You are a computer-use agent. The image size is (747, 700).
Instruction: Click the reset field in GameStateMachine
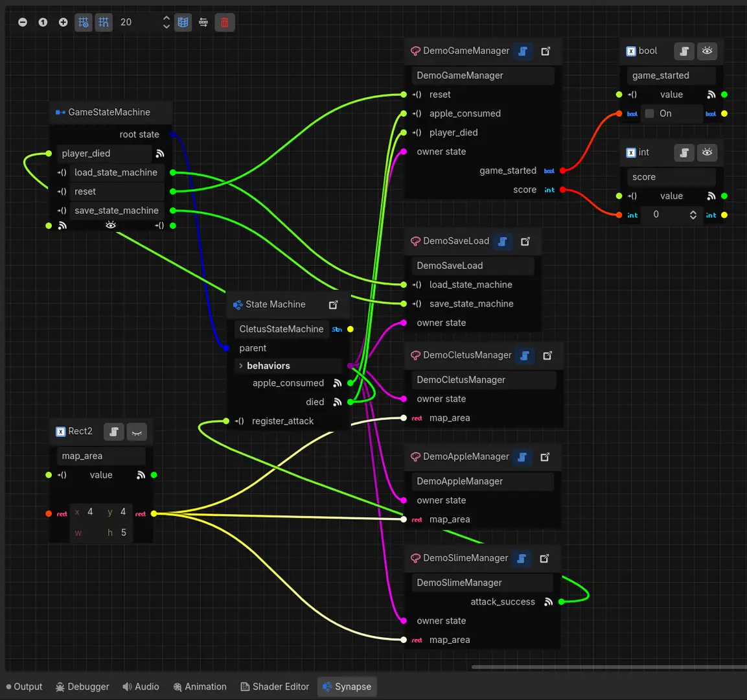tap(117, 192)
